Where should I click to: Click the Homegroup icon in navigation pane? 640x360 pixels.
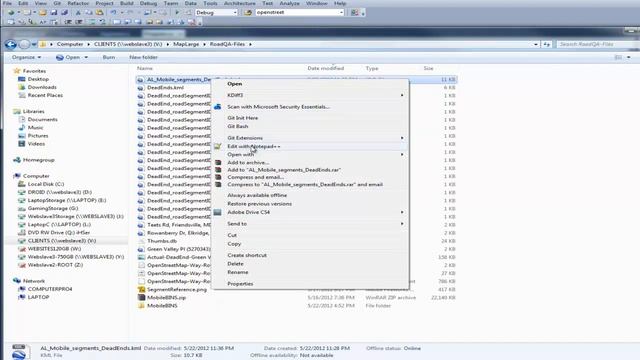(17, 160)
